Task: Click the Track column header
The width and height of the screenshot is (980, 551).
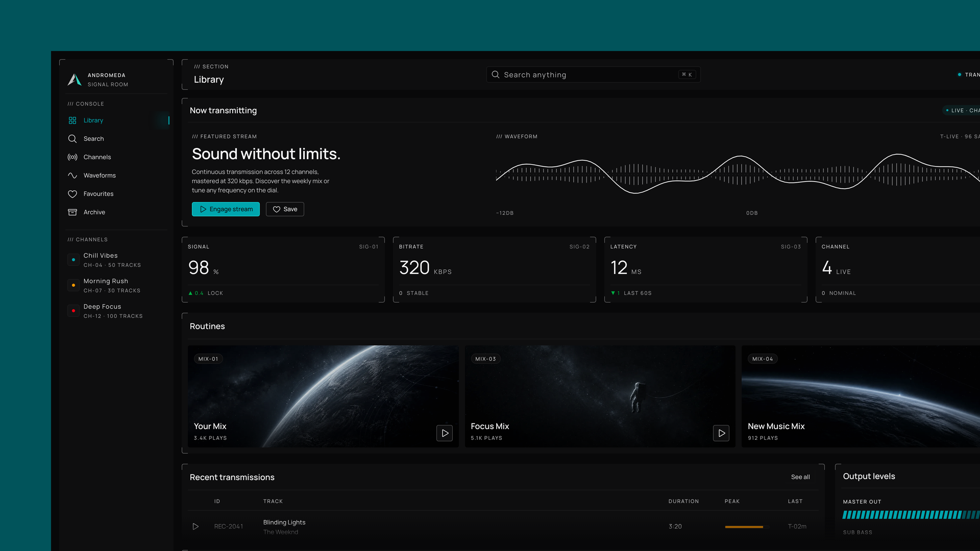Action: click(x=273, y=502)
